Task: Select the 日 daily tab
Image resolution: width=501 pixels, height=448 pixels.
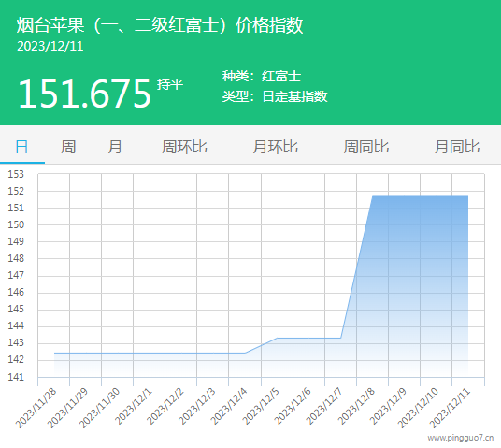Action: [x=21, y=147]
